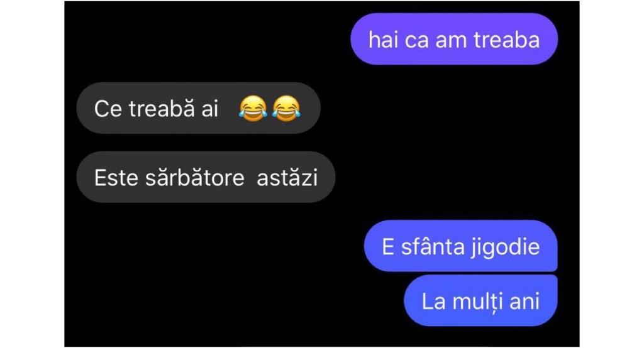Open the 'Este sărbătore astăzi' message
This screenshot has width=644, height=348.
206,177
